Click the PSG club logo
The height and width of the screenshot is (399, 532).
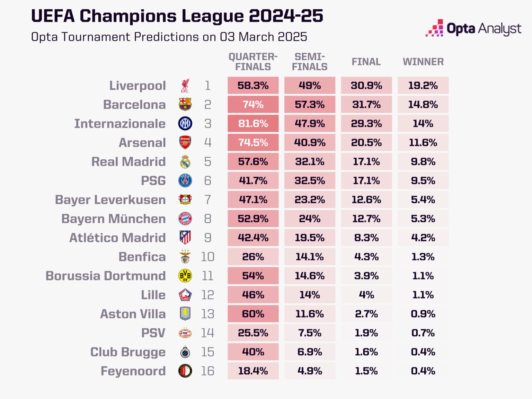[x=185, y=180]
